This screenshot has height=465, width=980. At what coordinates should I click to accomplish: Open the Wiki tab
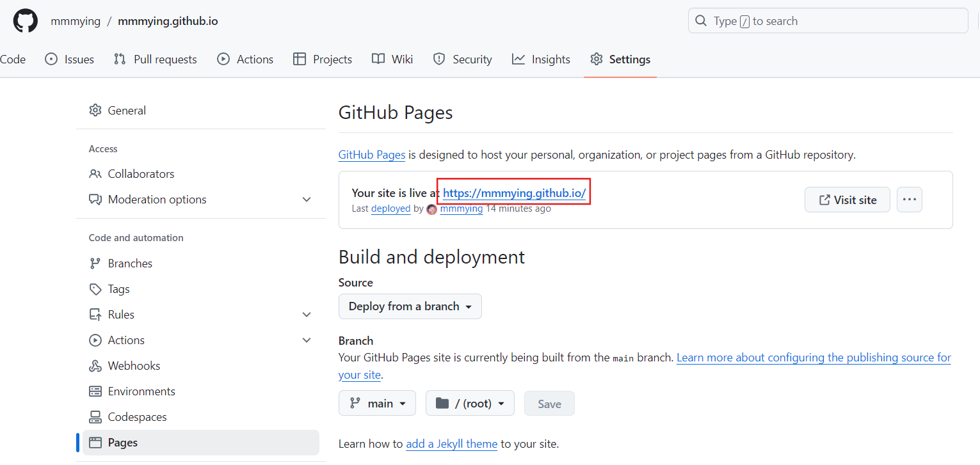(x=392, y=59)
